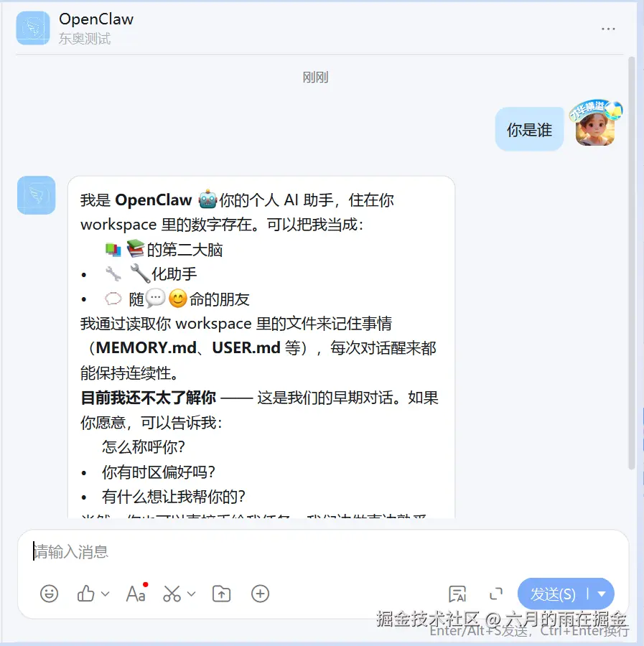
Task: Click the user's cartoon avatar
Action: [x=595, y=123]
